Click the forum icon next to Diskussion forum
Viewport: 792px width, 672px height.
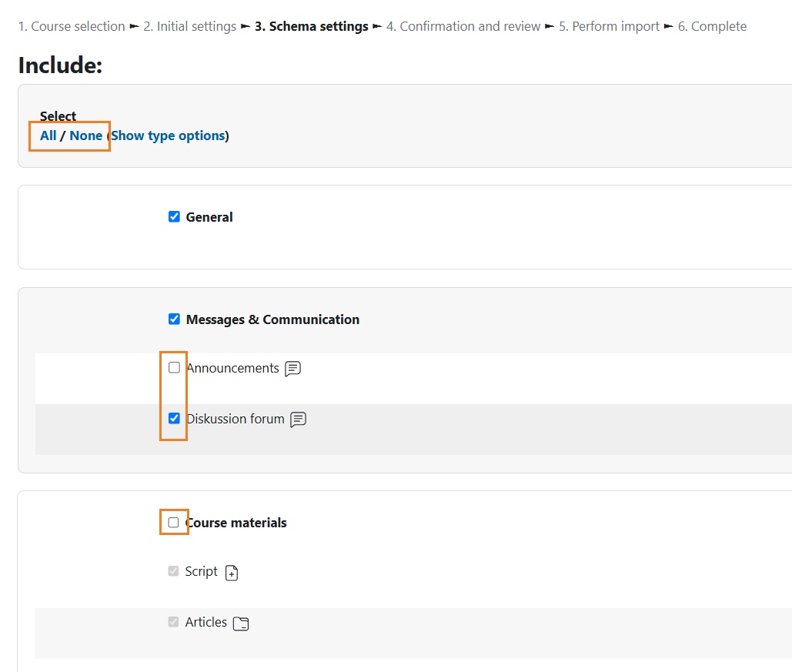point(299,420)
